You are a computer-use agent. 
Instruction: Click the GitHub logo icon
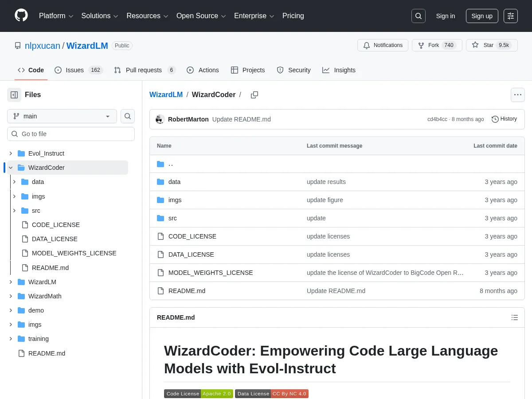[x=21, y=16]
